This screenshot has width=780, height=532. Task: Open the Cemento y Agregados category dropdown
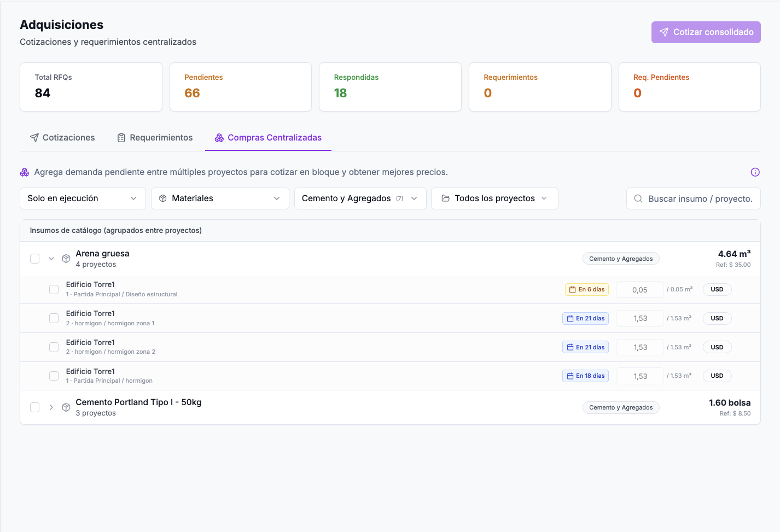pyautogui.click(x=360, y=198)
